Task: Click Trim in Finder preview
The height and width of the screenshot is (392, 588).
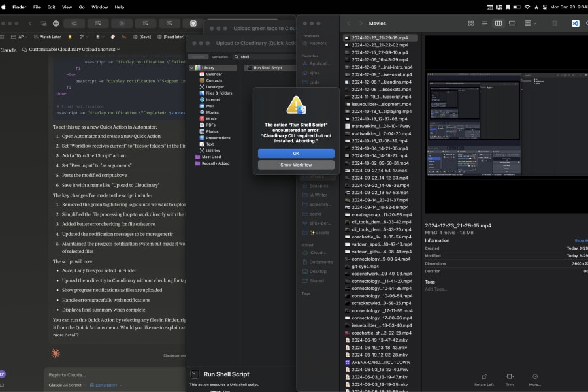Action: (509, 380)
